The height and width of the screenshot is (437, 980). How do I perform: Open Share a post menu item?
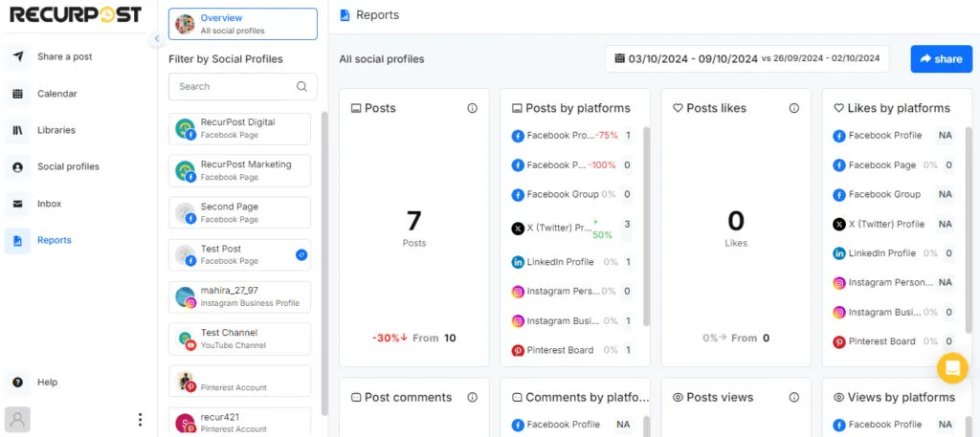pos(64,56)
